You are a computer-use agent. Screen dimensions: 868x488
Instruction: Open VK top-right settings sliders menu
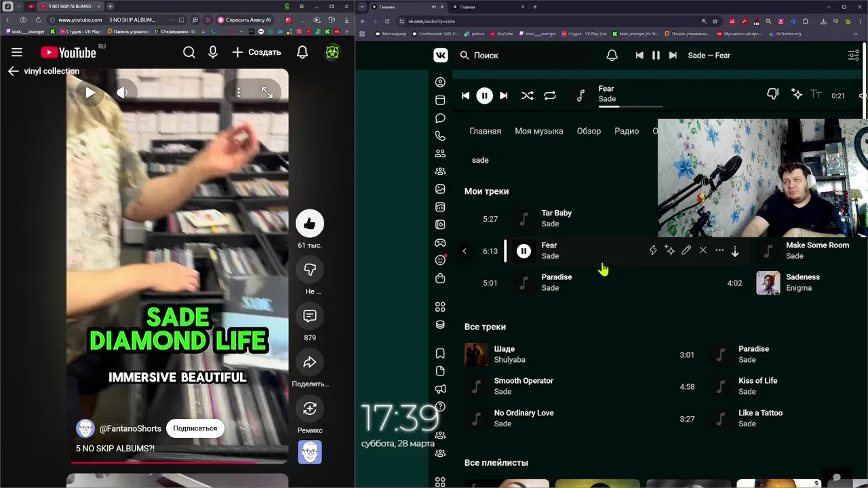[854, 56]
